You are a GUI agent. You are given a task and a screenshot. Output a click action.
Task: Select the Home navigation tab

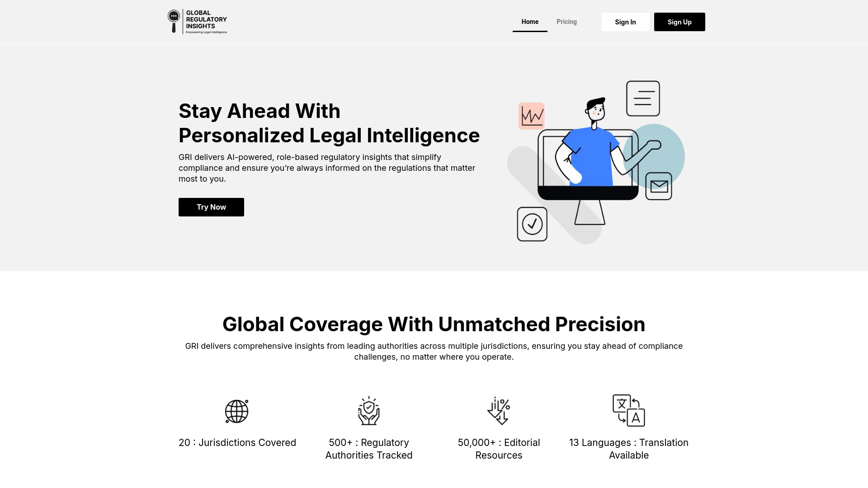pyautogui.click(x=529, y=21)
